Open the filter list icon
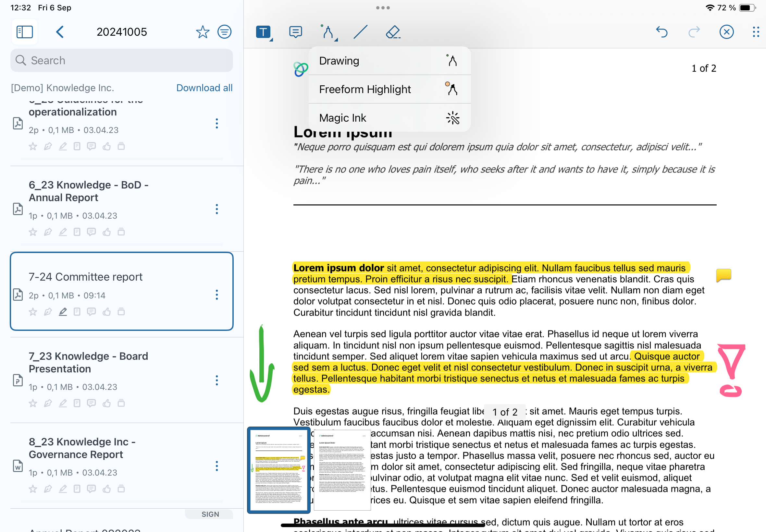This screenshot has height=532, width=766. [x=224, y=32]
